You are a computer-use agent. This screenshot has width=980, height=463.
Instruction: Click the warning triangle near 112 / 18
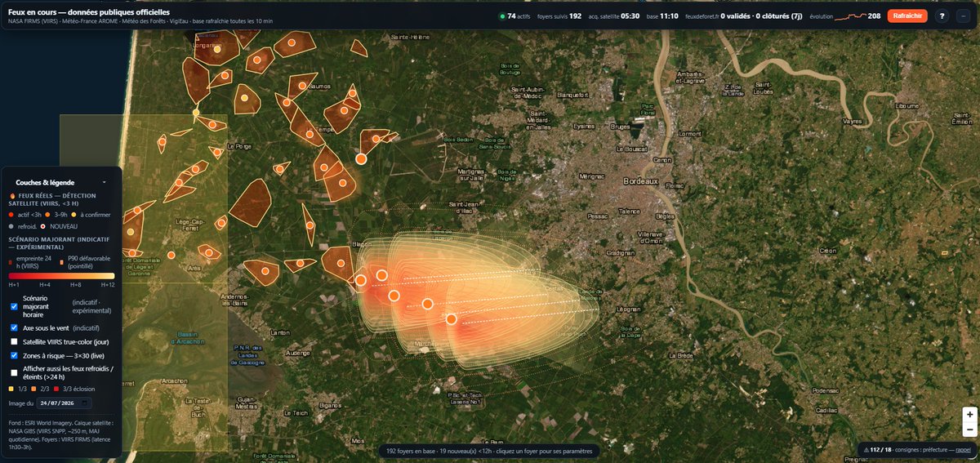[x=865, y=450]
